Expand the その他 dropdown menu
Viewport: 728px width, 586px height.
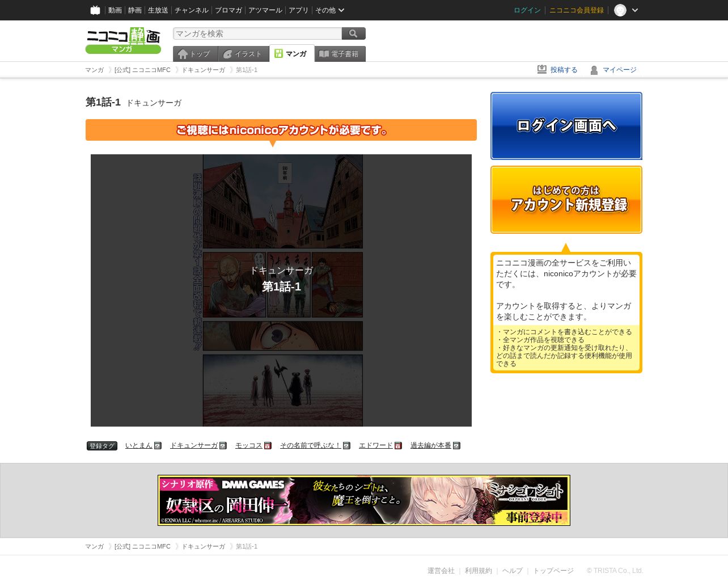point(329,10)
